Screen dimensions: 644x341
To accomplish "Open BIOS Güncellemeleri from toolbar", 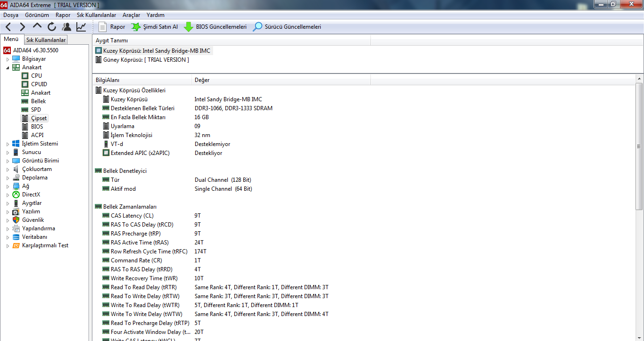I will 215,27.
